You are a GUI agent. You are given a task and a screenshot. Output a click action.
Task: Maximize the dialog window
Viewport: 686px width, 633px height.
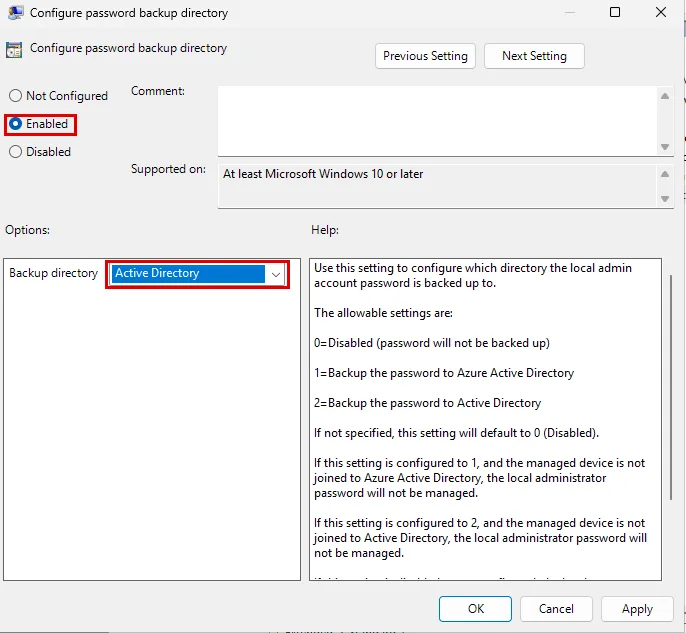click(x=615, y=12)
